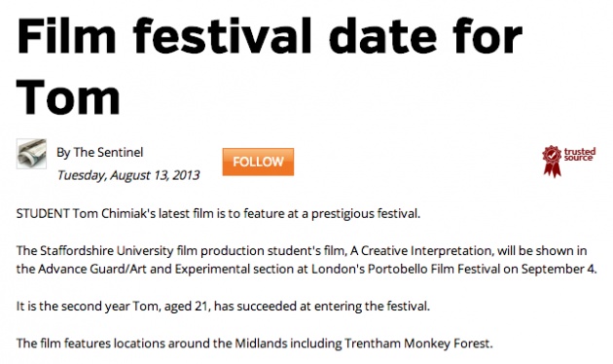Click the 'Staffordshire University' text

pos(107,251)
